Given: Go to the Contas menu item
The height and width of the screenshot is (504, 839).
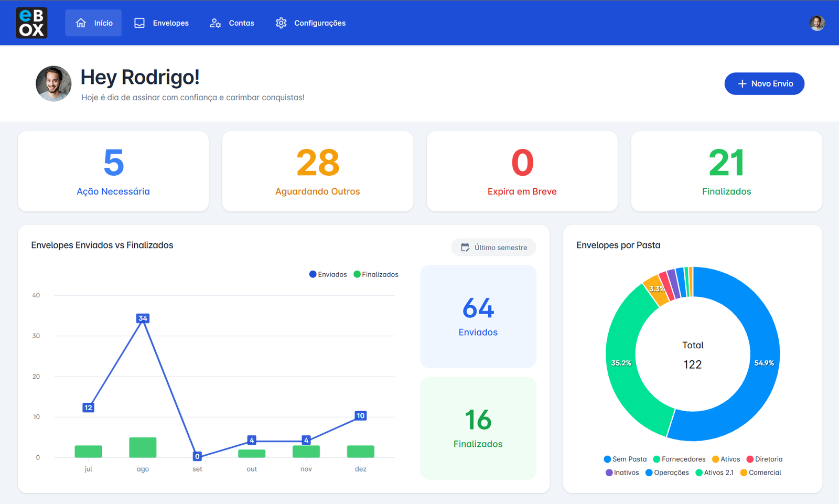Looking at the screenshot, I should pos(241,23).
